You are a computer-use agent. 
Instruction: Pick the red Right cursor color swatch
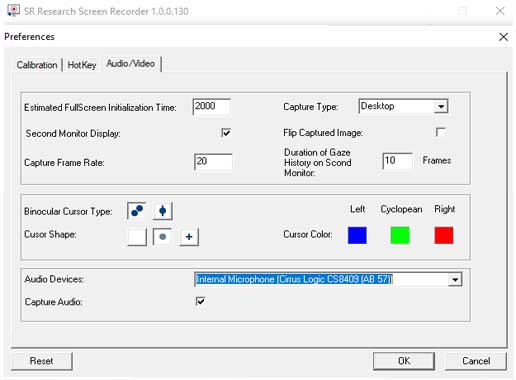click(x=444, y=235)
